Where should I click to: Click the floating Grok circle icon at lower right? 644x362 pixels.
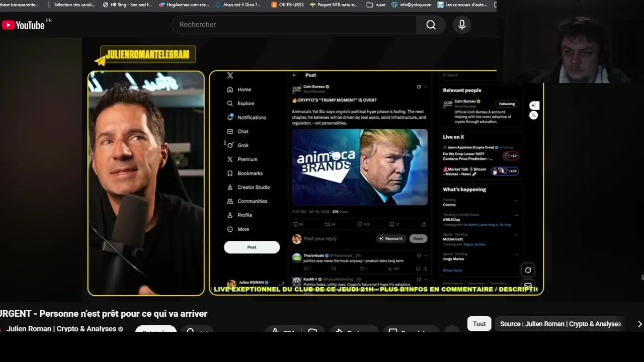point(528,270)
